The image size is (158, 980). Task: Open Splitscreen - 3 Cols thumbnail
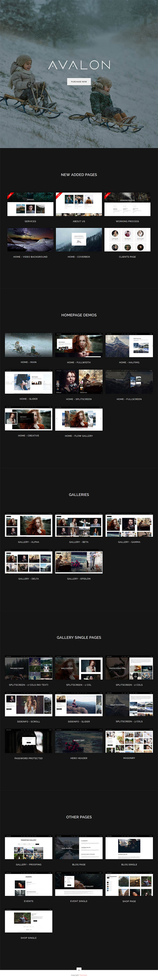(129, 704)
